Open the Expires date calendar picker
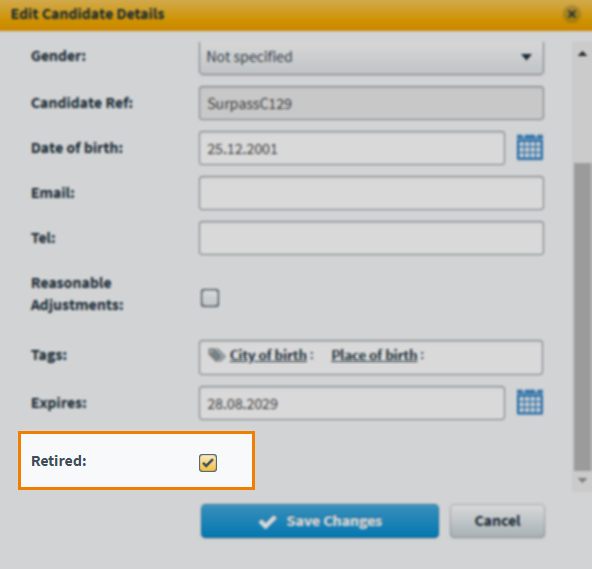The height and width of the screenshot is (569, 592). (530, 402)
